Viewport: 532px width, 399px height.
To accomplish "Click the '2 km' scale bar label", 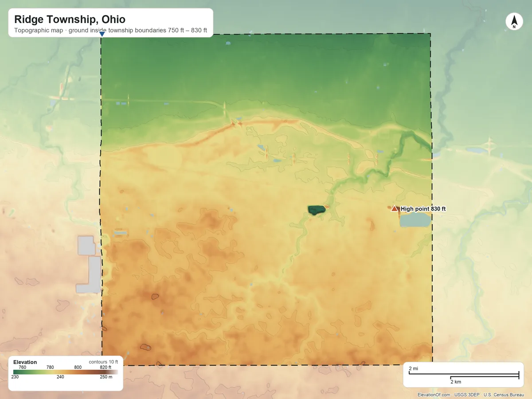I will click(x=455, y=382).
